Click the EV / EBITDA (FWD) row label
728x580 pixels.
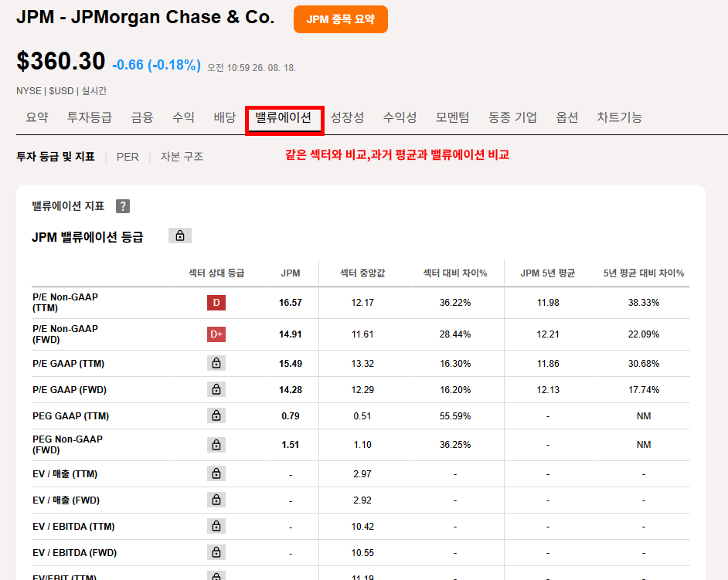75,553
